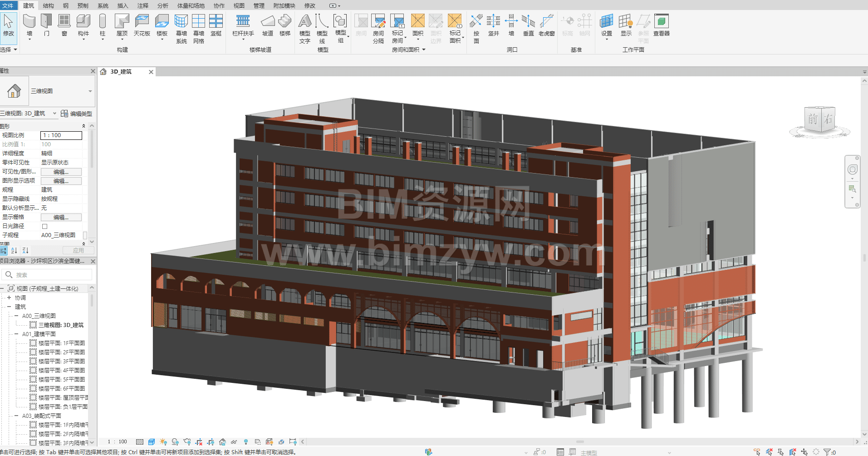Switch to the 3D_建筑 view tab

pos(121,72)
